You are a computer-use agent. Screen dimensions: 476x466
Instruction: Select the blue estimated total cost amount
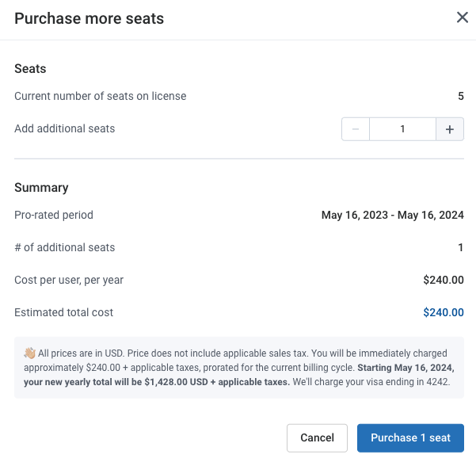click(444, 312)
